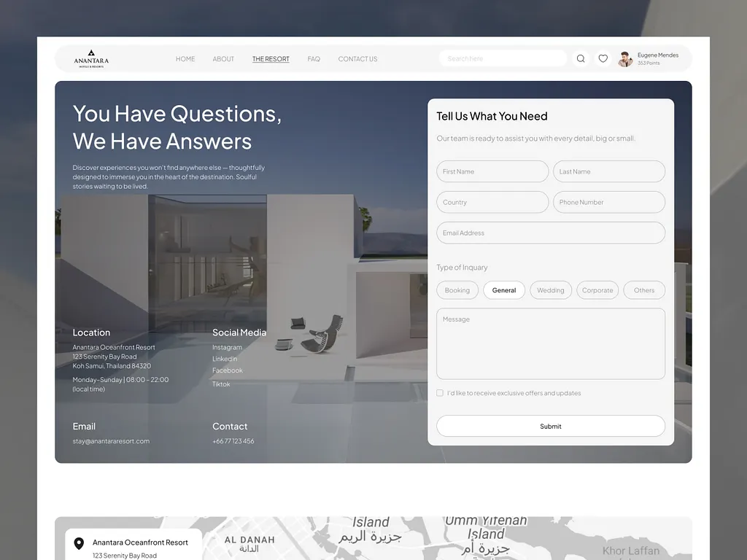Screen dimensions: 747x560
Task: Open the Instagram social link
Action: pos(227,348)
